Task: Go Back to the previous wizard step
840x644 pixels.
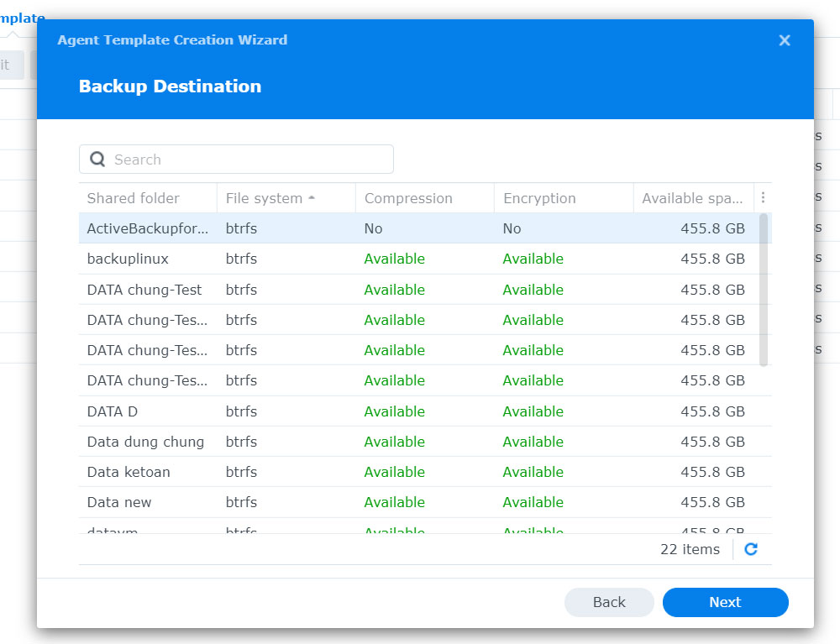Action: 609,602
